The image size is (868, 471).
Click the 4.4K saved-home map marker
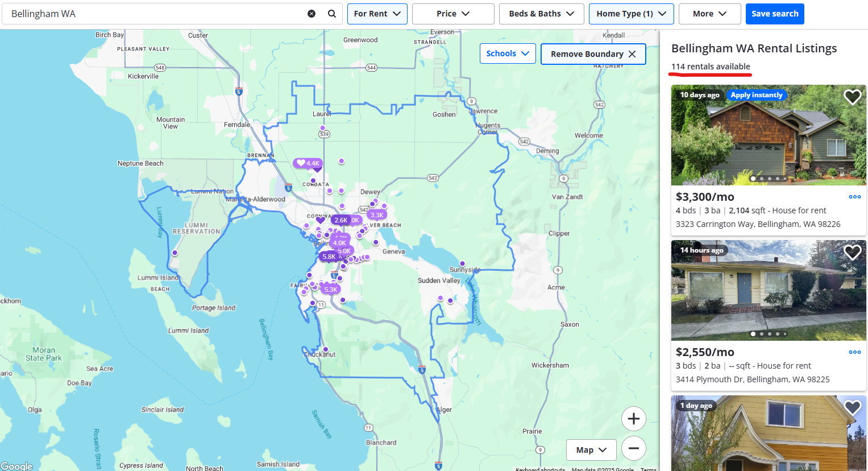point(308,163)
